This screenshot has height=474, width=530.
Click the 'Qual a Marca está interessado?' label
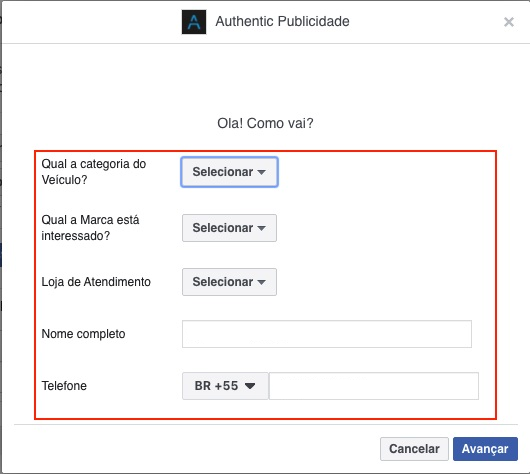pyautogui.click(x=90, y=228)
